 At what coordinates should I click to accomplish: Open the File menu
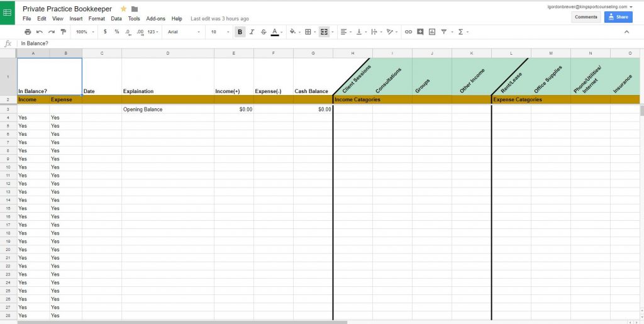(x=26, y=19)
